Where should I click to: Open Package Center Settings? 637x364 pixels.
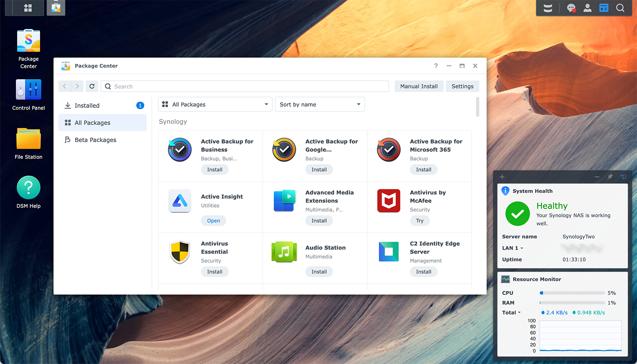[x=463, y=86]
